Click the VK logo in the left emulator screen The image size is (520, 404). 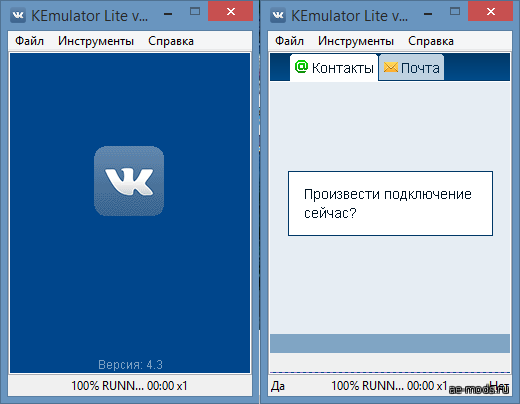pyautogui.click(x=129, y=181)
